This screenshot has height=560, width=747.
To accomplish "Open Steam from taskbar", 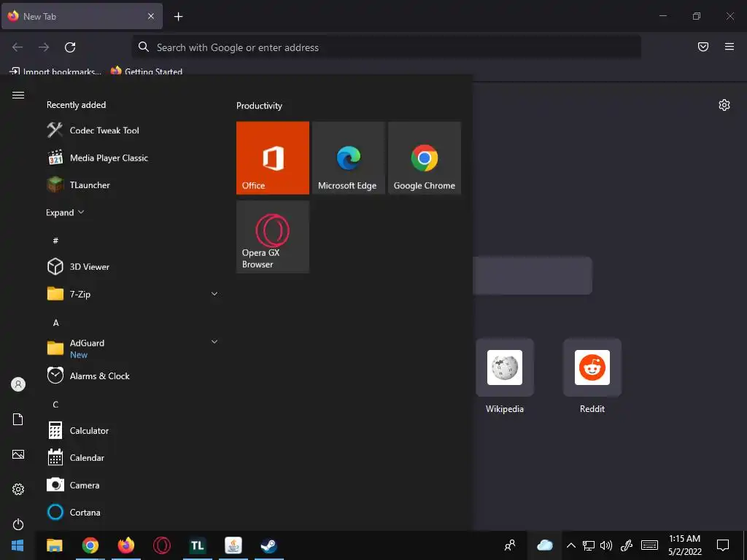I will click(x=268, y=545).
